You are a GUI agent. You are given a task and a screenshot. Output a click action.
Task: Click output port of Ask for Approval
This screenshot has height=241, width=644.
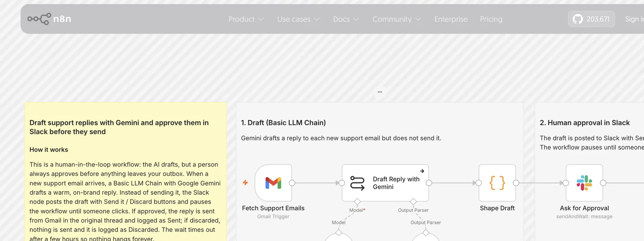pos(603,183)
